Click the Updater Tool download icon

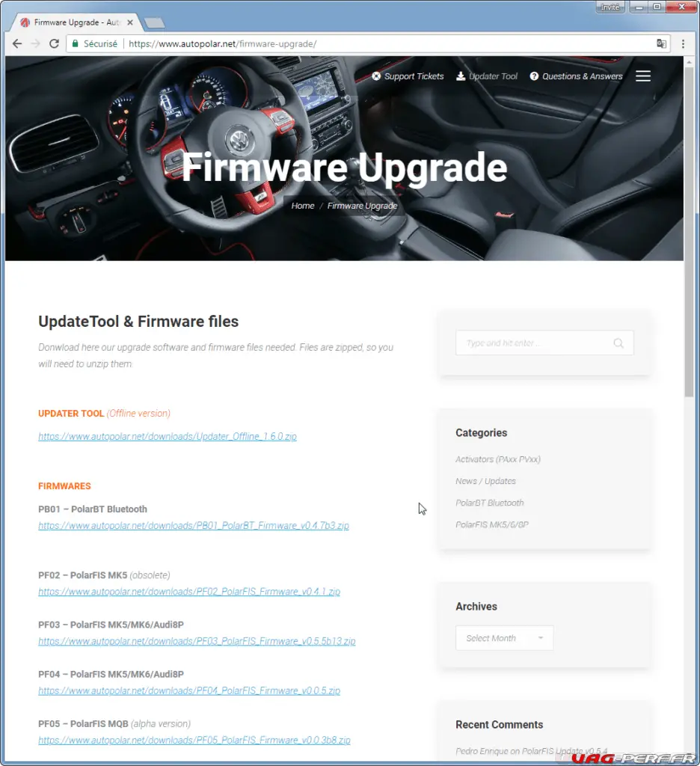coord(461,76)
